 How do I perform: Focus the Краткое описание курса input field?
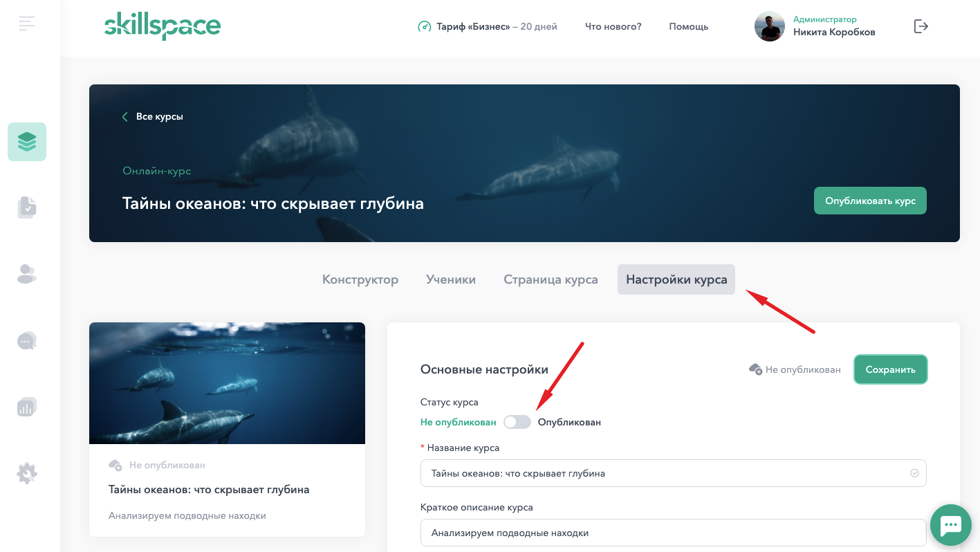click(674, 533)
